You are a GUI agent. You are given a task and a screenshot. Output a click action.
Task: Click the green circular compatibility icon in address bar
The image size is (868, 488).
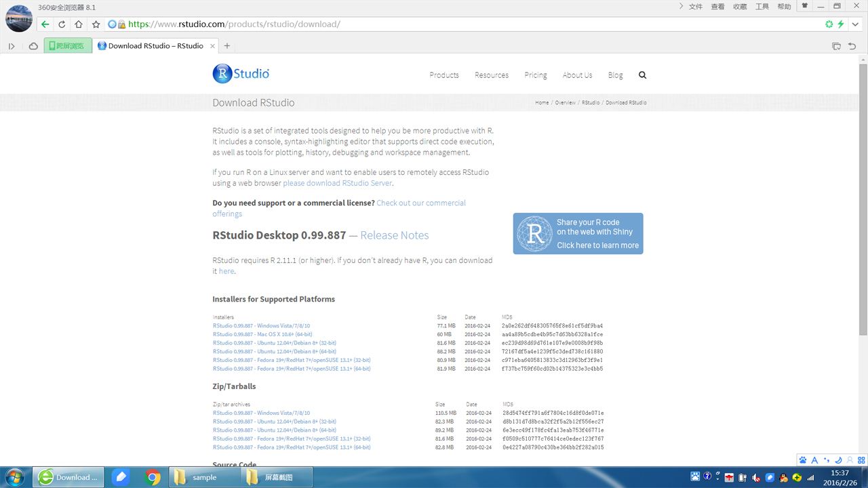pyautogui.click(x=829, y=24)
